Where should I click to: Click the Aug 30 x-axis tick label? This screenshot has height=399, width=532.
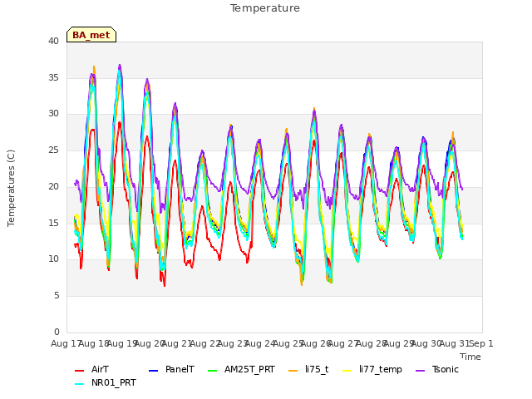coord(426,343)
